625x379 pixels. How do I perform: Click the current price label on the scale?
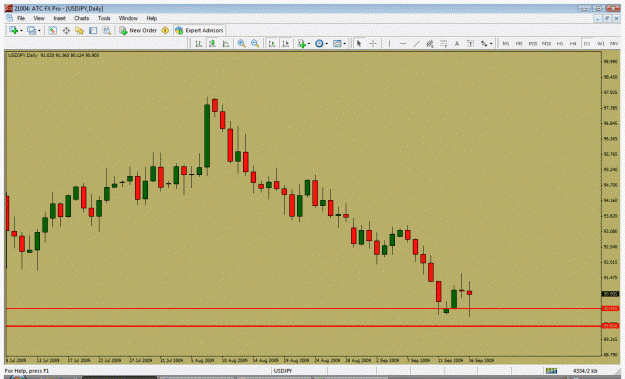pos(610,294)
